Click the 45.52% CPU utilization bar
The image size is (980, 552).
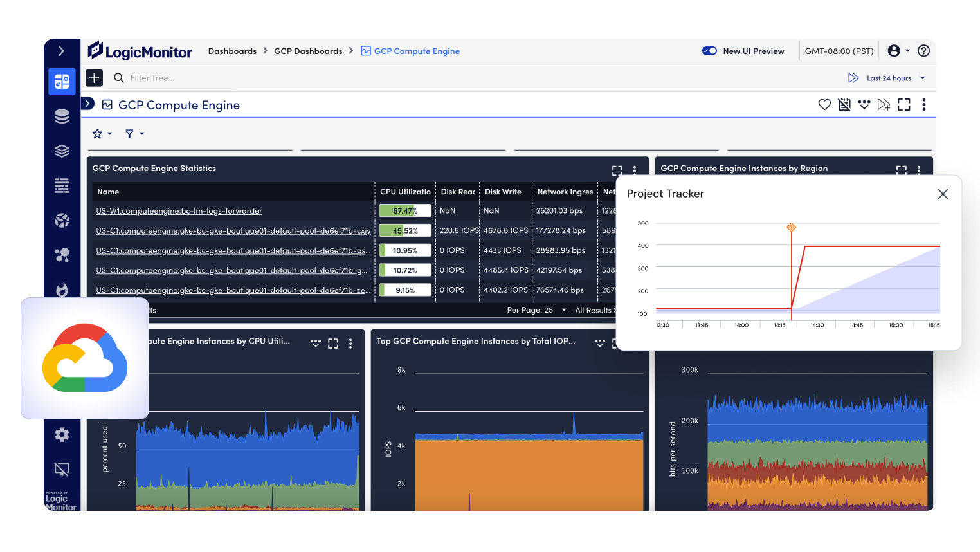point(405,230)
